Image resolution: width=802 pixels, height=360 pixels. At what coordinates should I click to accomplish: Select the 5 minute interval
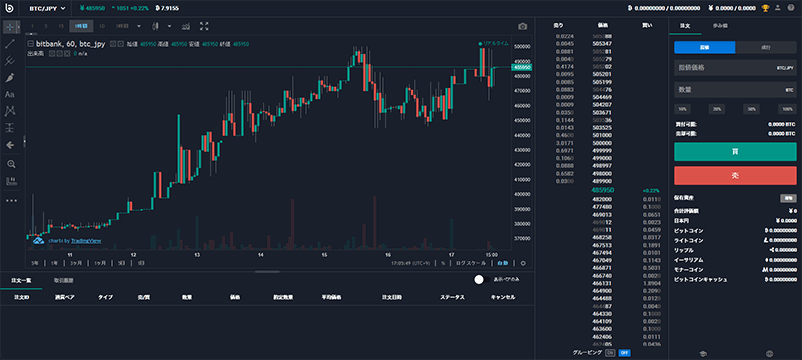click(x=46, y=26)
